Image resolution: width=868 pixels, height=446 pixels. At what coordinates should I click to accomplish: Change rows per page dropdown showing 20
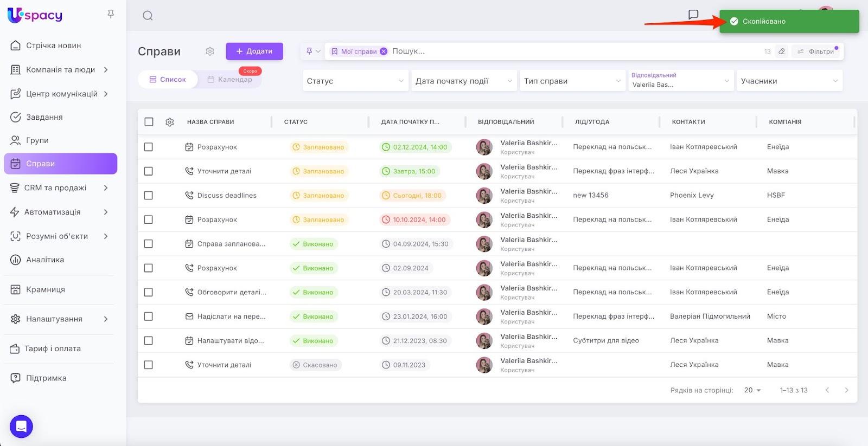[752, 390]
